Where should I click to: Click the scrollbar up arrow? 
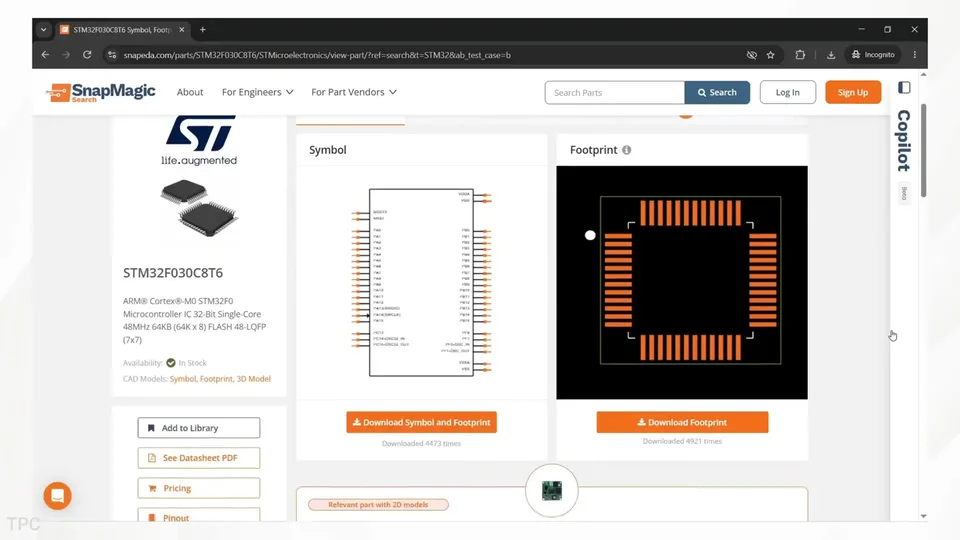point(923,75)
